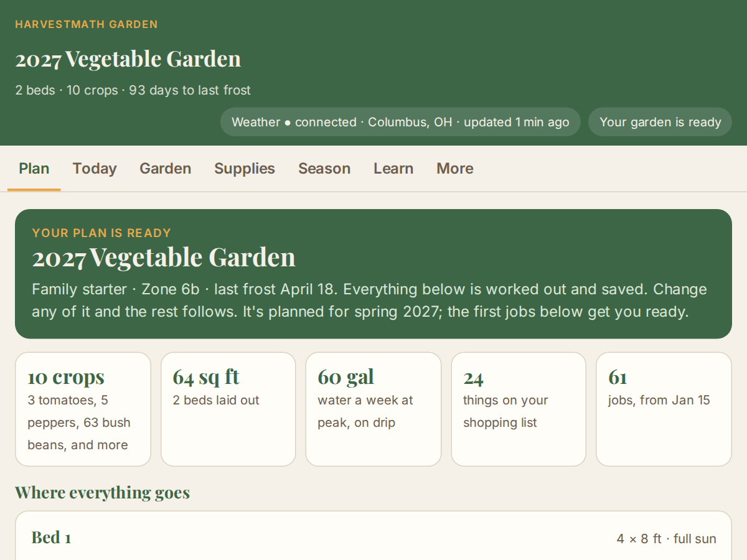Open the 64 sq ft beds card
747x560 pixels.
click(x=228, y=409)
